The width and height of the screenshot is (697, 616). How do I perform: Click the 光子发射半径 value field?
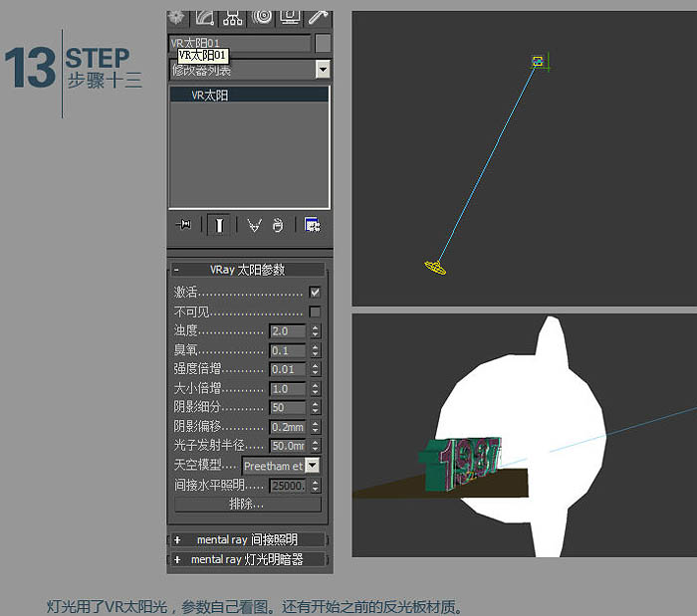(287, 446)
